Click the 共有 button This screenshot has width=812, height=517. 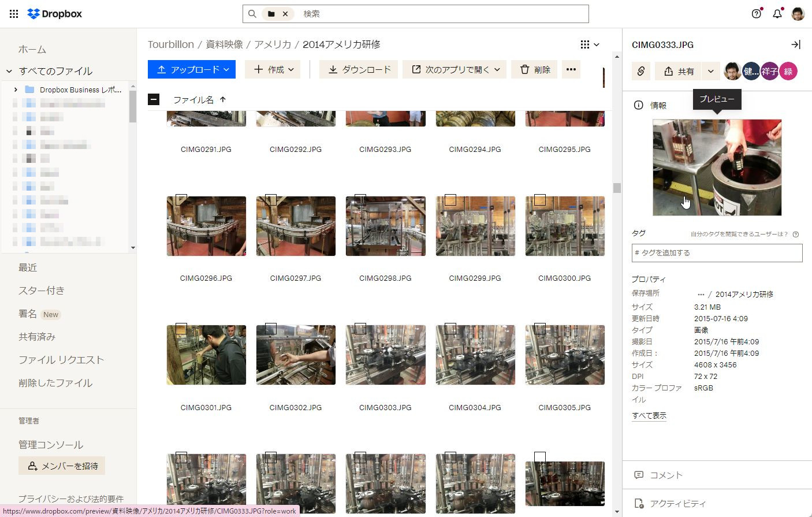679,71
